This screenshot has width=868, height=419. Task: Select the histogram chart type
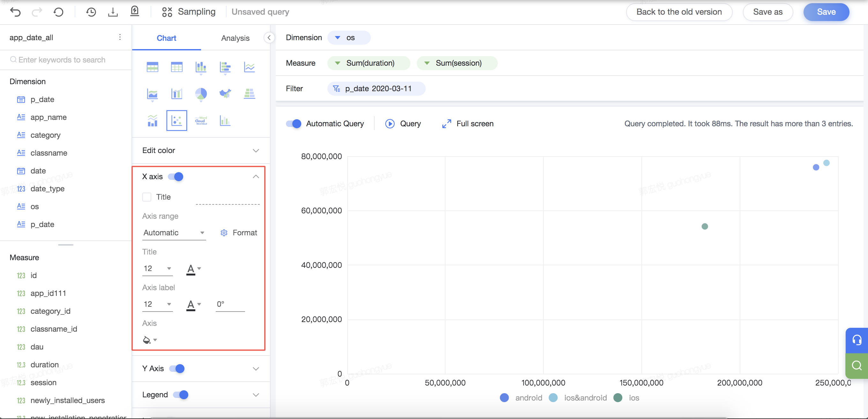225,121
